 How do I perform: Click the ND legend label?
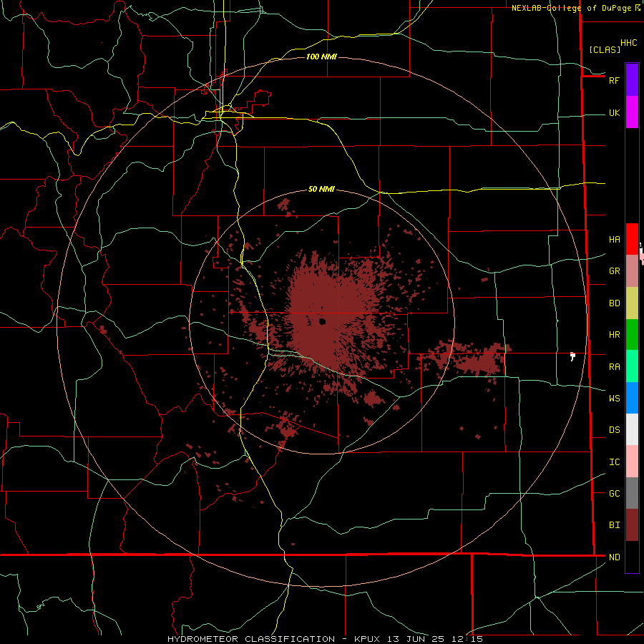615,557
